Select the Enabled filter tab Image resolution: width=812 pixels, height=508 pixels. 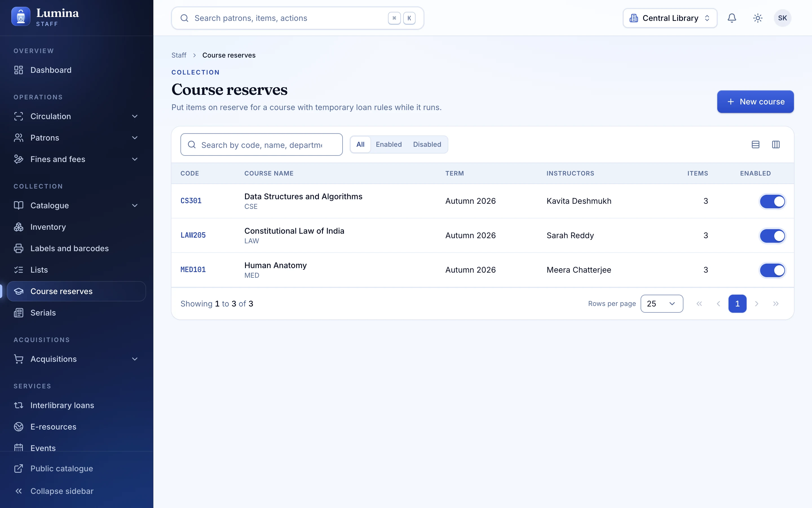tap(389, 144)
